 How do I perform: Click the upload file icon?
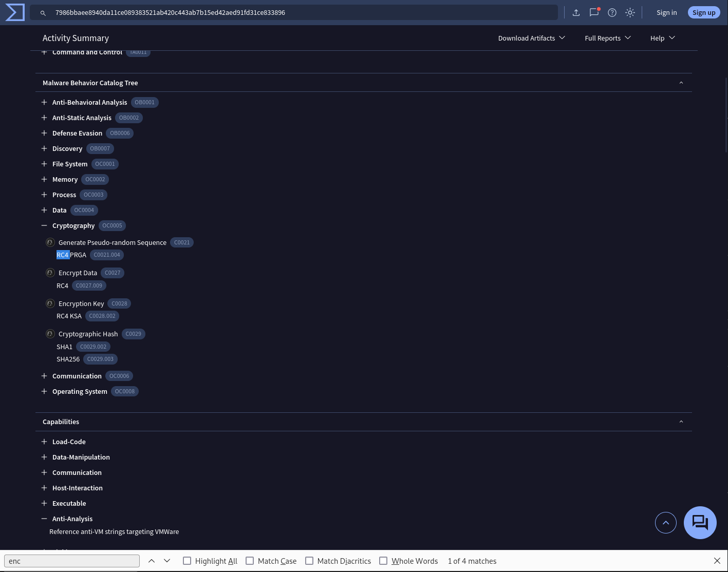[x=576, y=12]
